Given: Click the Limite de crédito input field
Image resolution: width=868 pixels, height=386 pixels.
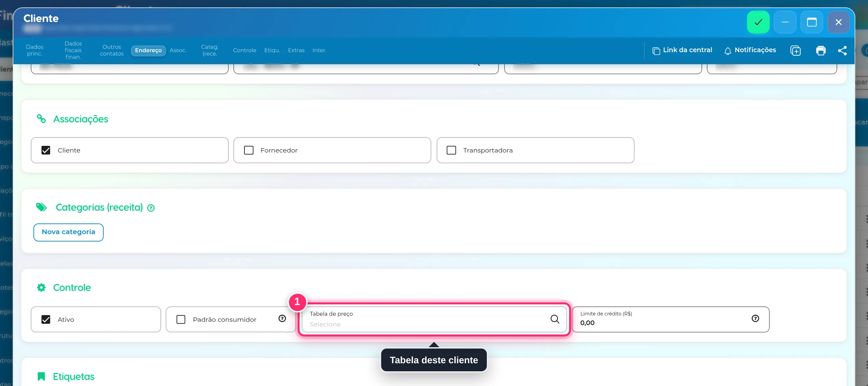Looking at the screenshot, I should [670, 319].
